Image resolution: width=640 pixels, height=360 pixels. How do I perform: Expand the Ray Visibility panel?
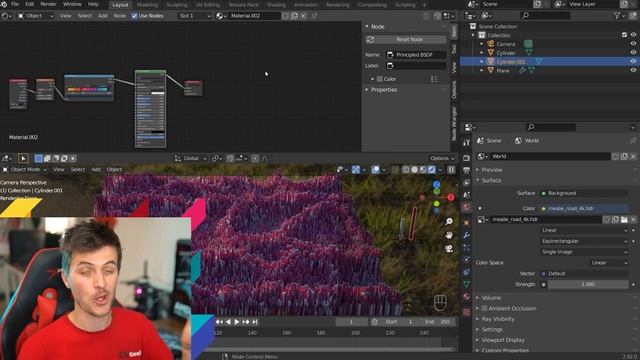coord(498,319)
